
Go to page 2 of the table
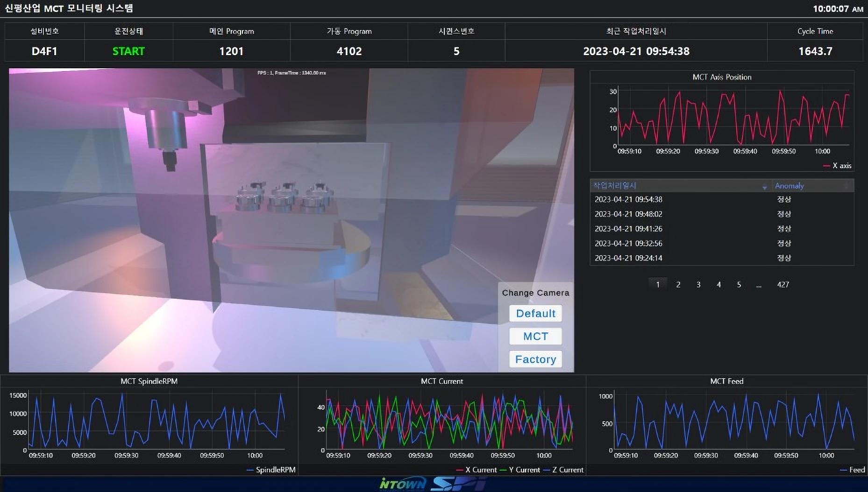click(678, 284)
